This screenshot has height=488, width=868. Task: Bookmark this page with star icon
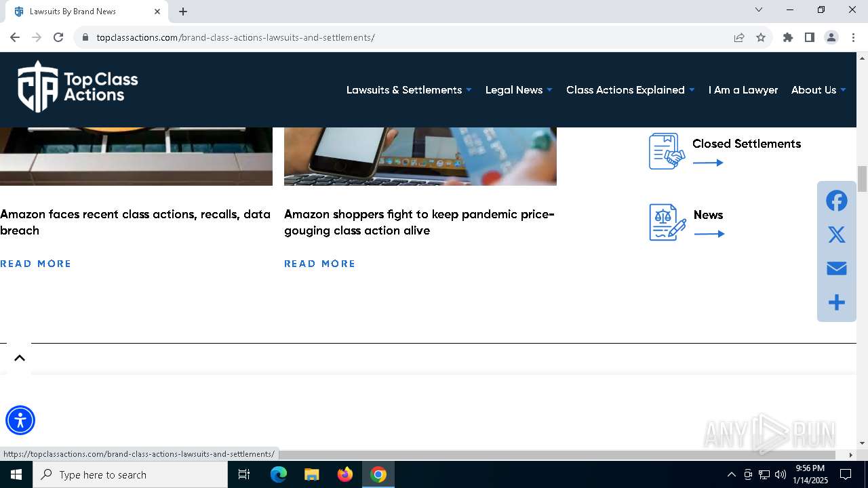point(761,37)
